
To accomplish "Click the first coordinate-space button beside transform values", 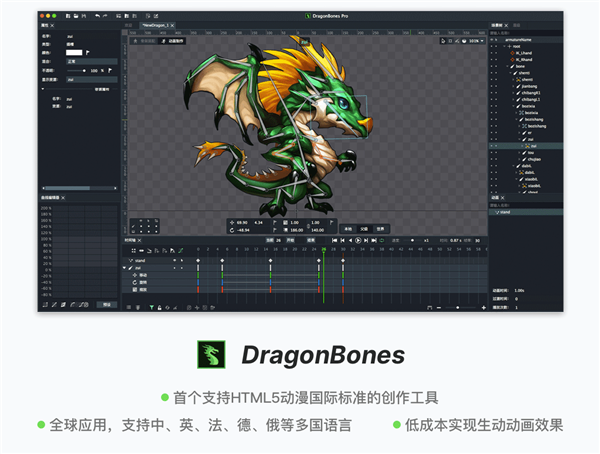I will (348, 229).
